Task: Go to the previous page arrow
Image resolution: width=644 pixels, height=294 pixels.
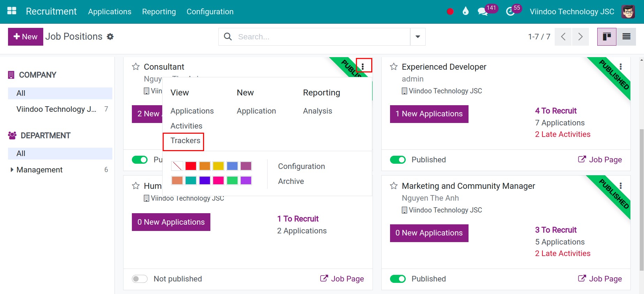Action: coord(563,37)
